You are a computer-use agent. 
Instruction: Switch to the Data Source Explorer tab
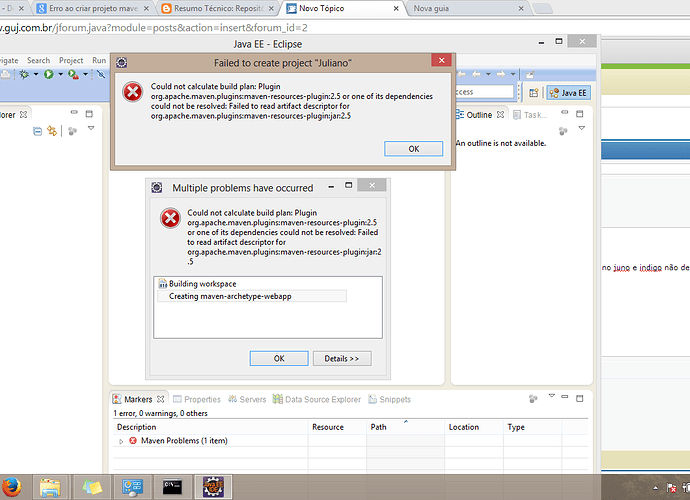point(316,399)
